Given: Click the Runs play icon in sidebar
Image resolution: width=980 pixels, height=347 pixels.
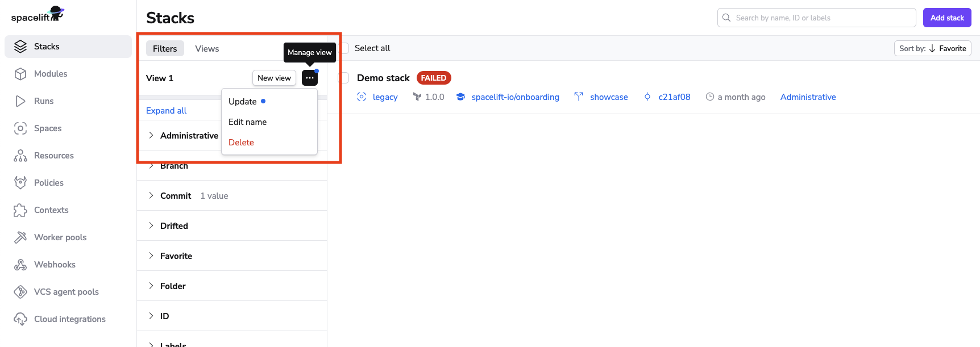Looking at the screenshot, I should point(20,101).
